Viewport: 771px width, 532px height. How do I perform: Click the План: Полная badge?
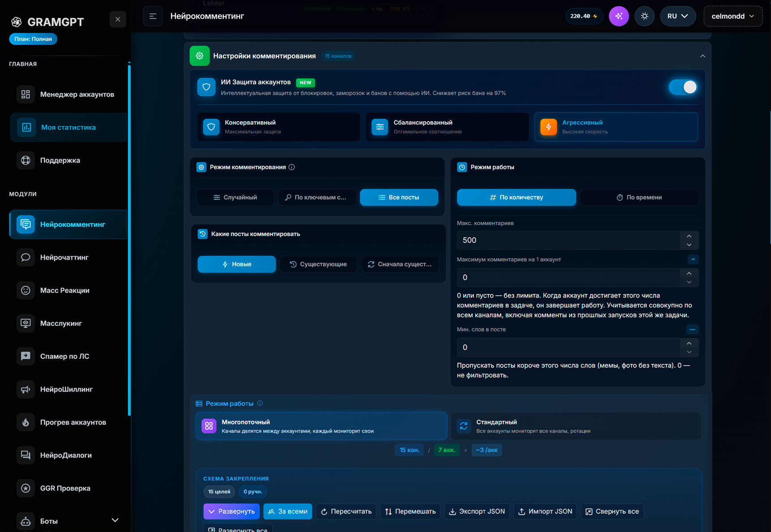pos(33,39)
